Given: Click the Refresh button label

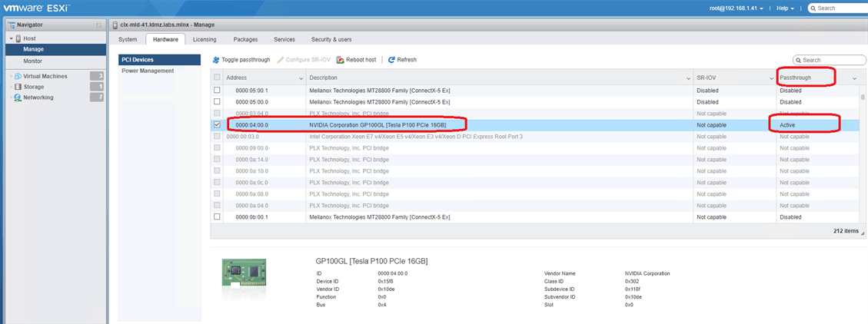Looking at the screenshot, I should 407,60.
